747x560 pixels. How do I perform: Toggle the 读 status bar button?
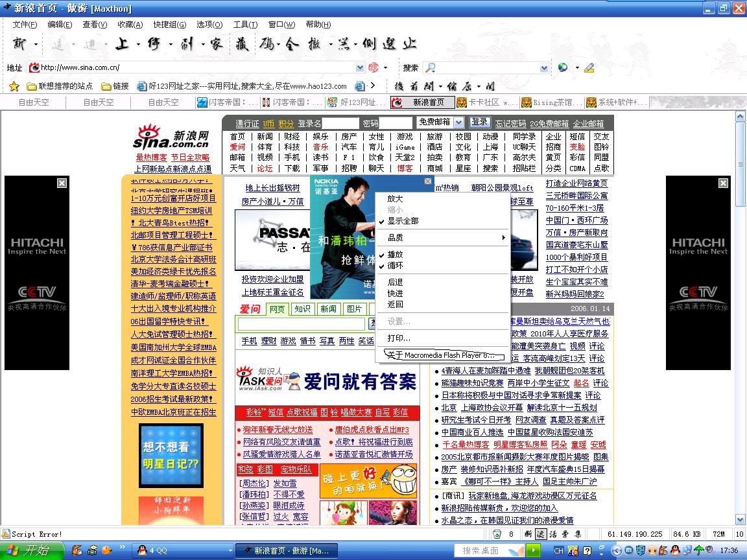(541, 534)
